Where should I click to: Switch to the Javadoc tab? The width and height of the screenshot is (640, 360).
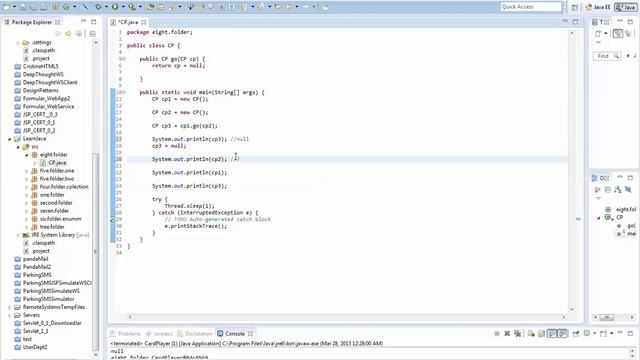point(159,333)
